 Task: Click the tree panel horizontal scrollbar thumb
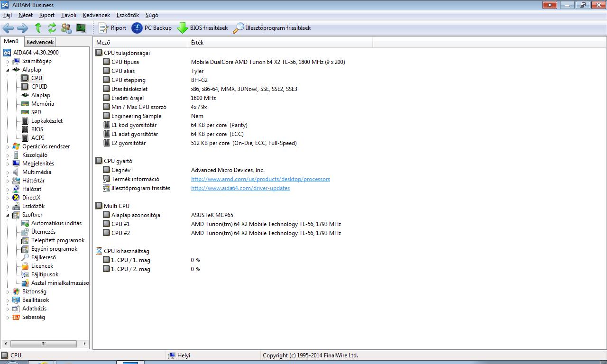coord(44,344)
